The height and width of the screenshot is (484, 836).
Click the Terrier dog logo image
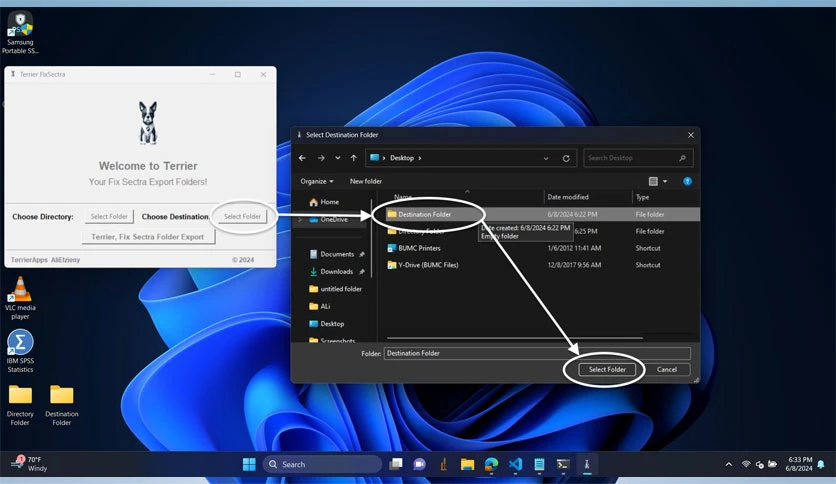(148, 123)
